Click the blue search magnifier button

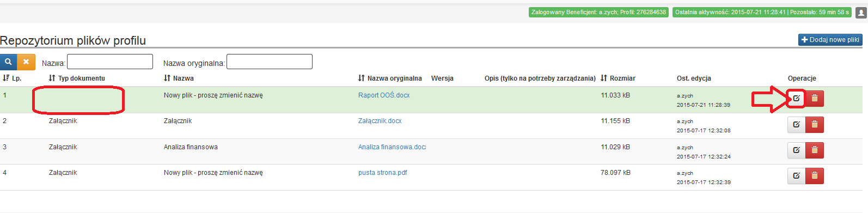8,62
